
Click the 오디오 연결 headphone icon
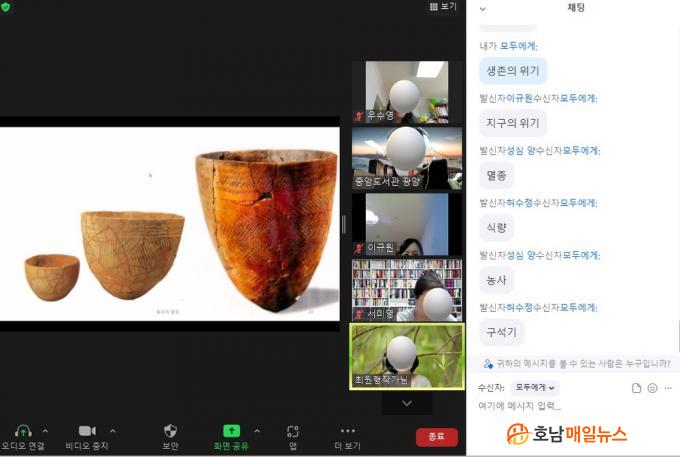pyautogui.click(x=24, y=431)
